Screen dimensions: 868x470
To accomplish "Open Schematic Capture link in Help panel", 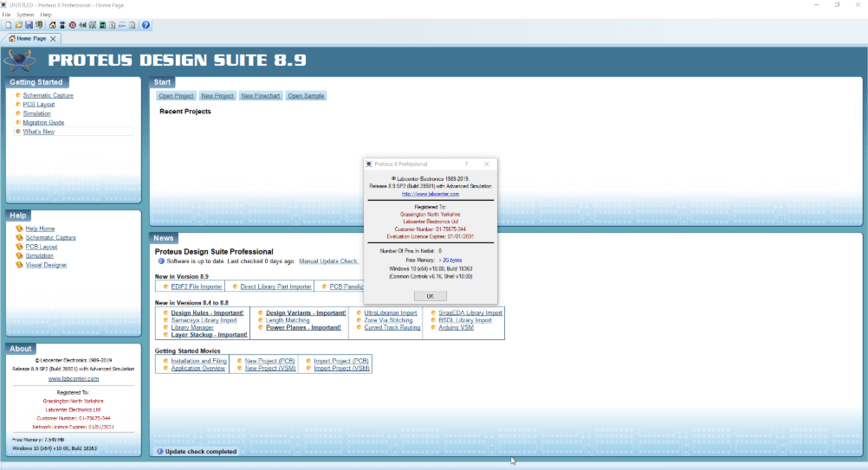I will coord(51,238).
